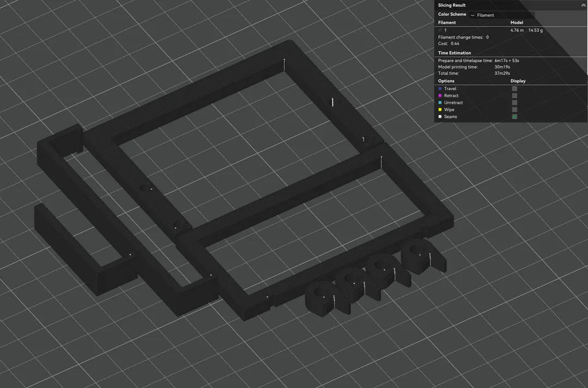This screenshot has width=588, height=388.
Task: Click the 'Filament' column header
Action: (x=446, y=22)
